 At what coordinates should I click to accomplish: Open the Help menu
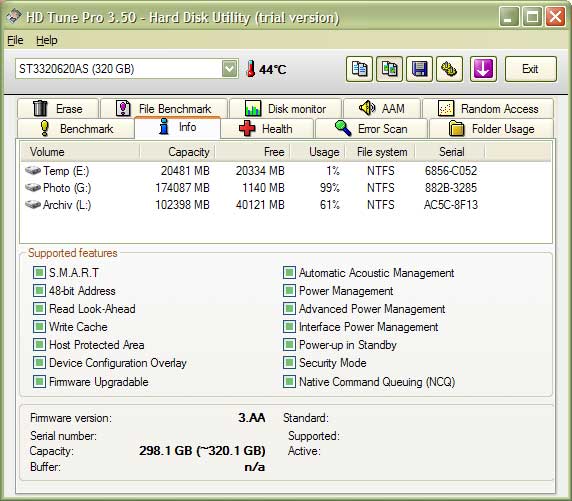(47, 40)
